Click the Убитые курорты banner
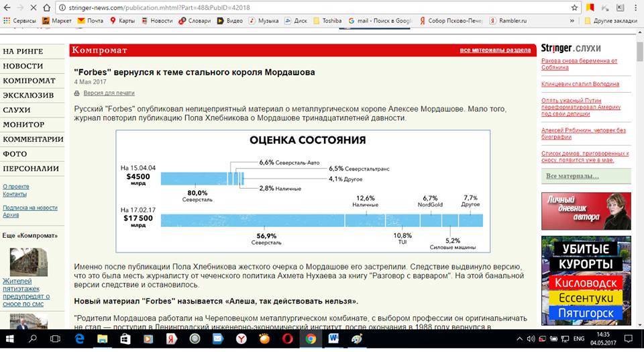Screen dimensions: 644x352 586,281
